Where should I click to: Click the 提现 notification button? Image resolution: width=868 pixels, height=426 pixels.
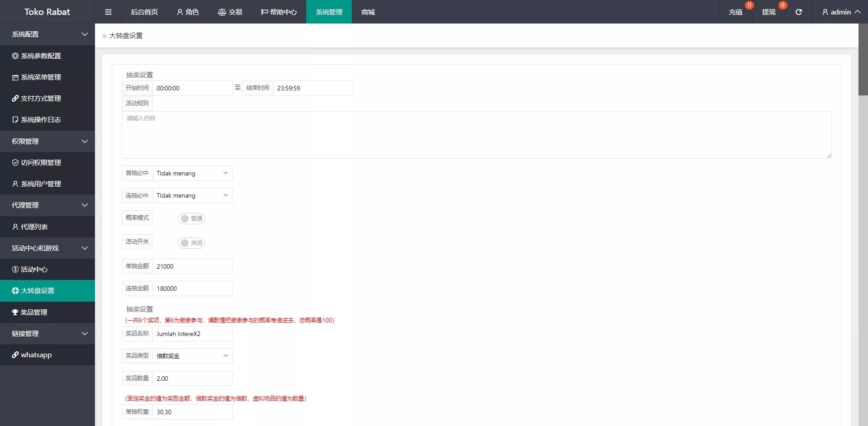click(x=768, y=12)
